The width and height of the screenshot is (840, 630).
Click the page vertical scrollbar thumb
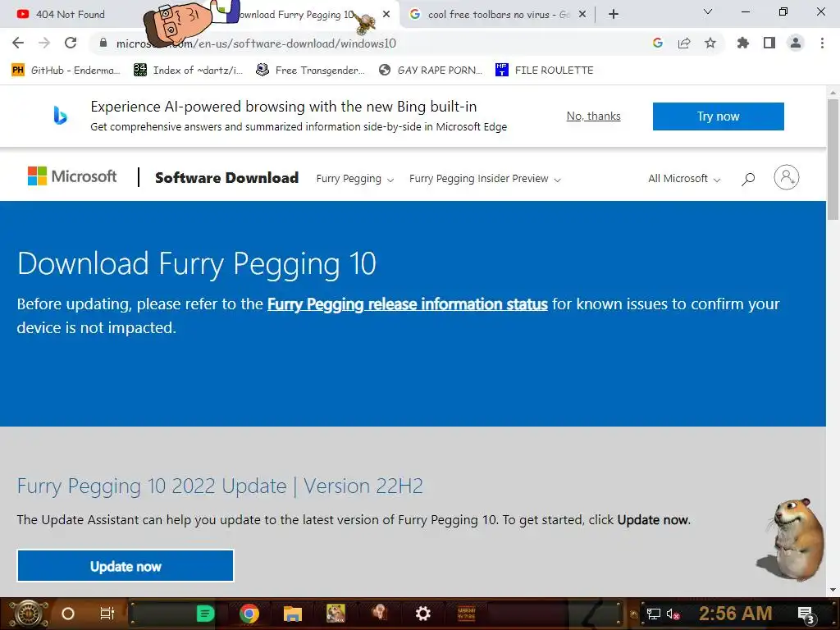pos(833,158)
